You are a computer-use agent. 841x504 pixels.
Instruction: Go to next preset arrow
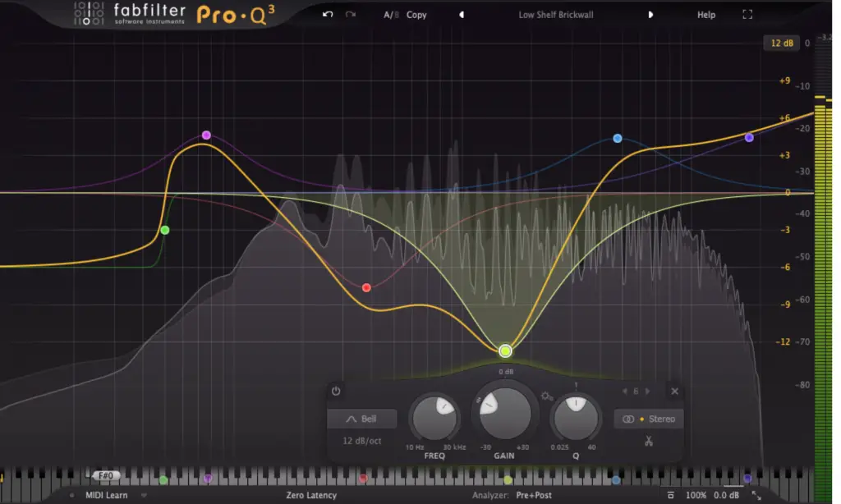(x=650, y=15)
